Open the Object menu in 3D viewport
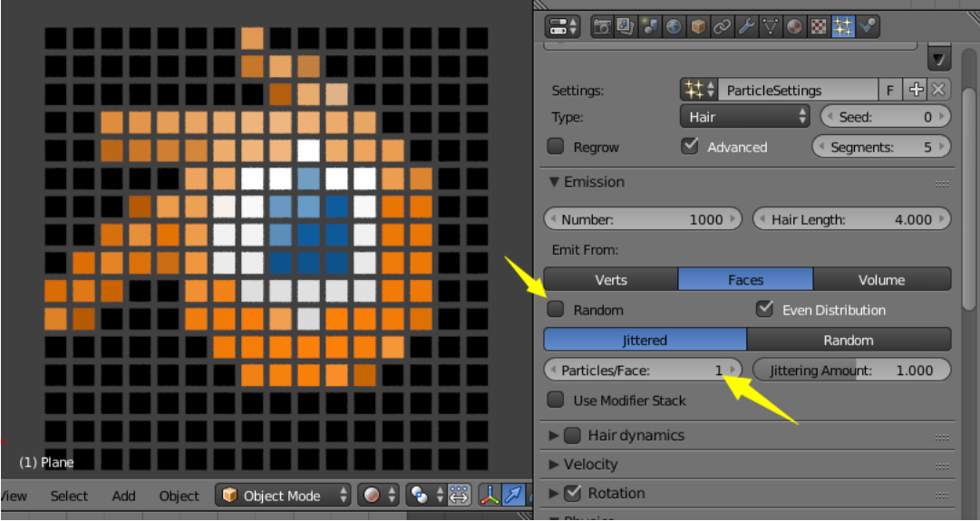Image resolution: width=980 pixels, height=521 pixels. point(179,496)
